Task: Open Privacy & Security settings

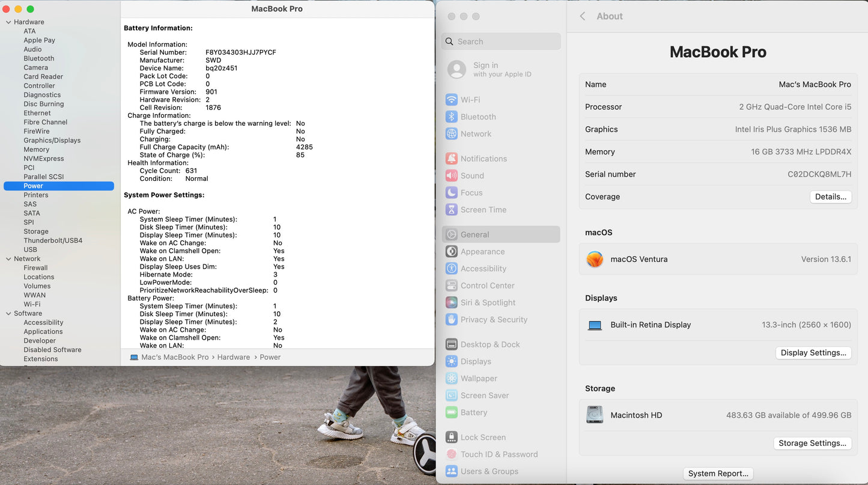Action: (x=494, y=320)
